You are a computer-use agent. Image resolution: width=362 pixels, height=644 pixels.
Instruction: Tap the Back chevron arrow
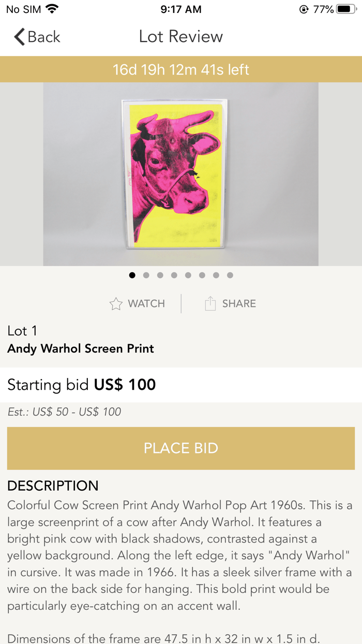pyautogui.click(x=20, y=37)
